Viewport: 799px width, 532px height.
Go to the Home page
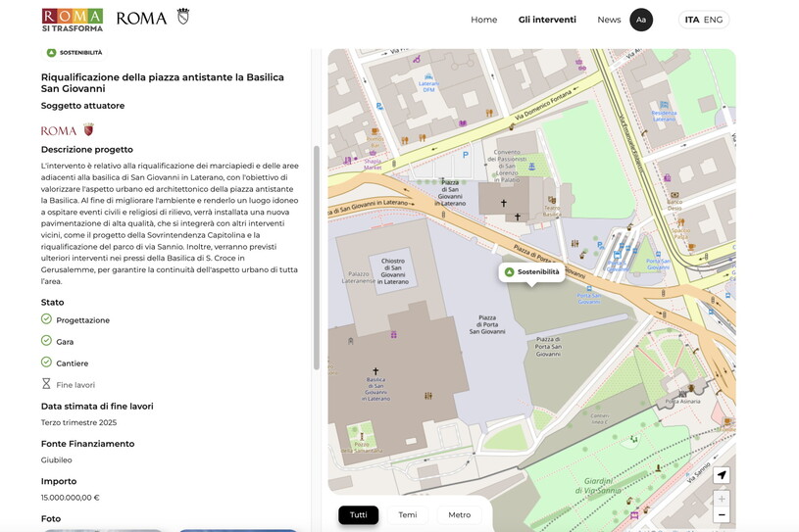pyautogui.click(x=483, y=20)
